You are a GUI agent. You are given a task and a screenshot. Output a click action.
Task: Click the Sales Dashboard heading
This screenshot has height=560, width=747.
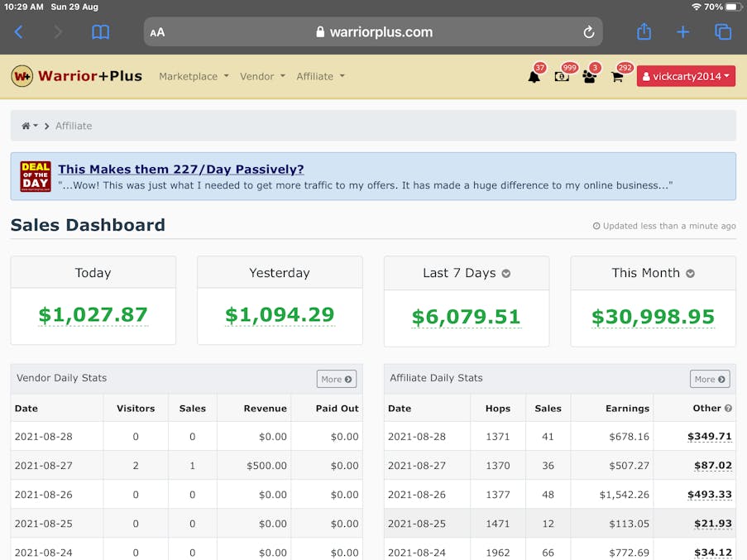click(89, 225)
